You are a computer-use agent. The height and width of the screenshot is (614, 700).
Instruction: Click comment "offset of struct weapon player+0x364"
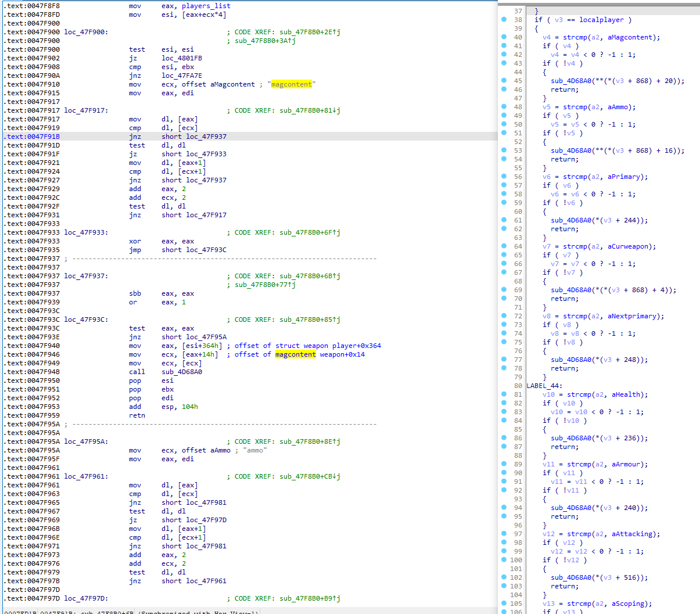308,346
